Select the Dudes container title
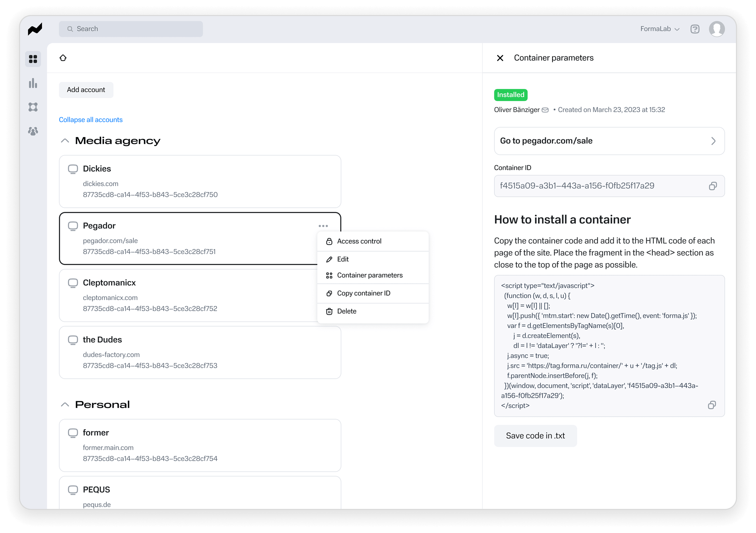The image size is (756, 533). [x=102, y=340]
